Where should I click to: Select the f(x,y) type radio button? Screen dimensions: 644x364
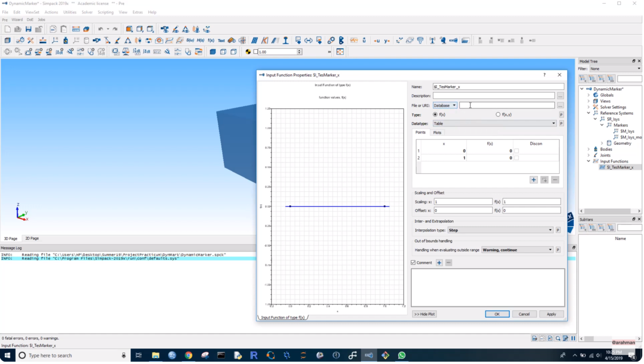point(498,115)
